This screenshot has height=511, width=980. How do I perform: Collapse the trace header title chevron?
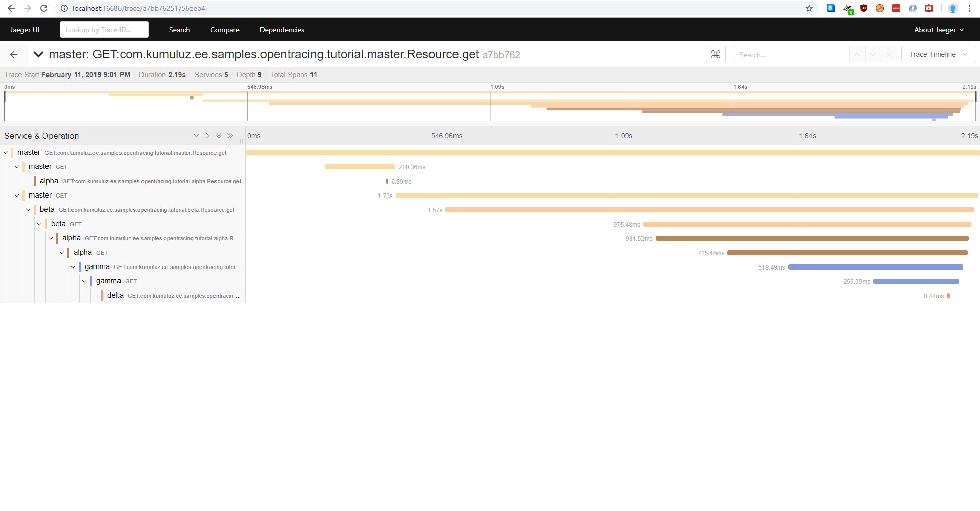tap(38, 54)
